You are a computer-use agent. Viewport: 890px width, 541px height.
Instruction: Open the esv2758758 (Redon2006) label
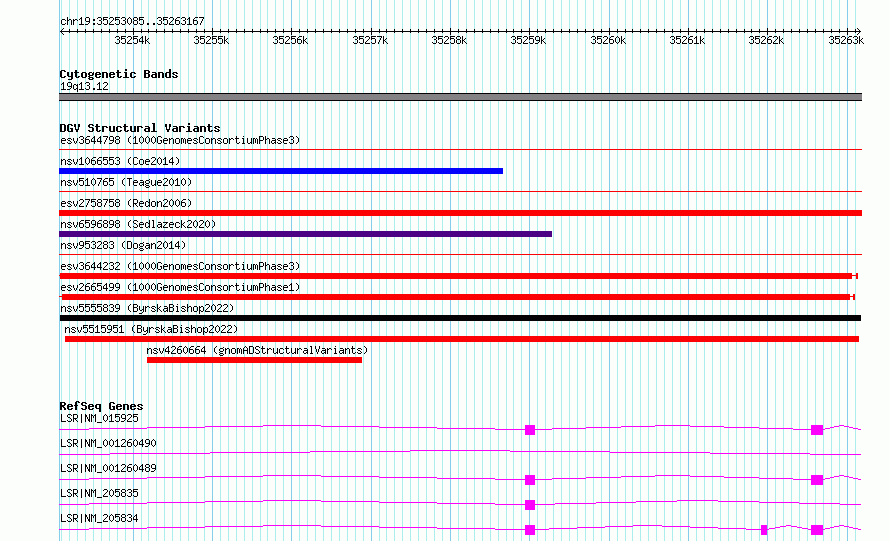(126, 203)
